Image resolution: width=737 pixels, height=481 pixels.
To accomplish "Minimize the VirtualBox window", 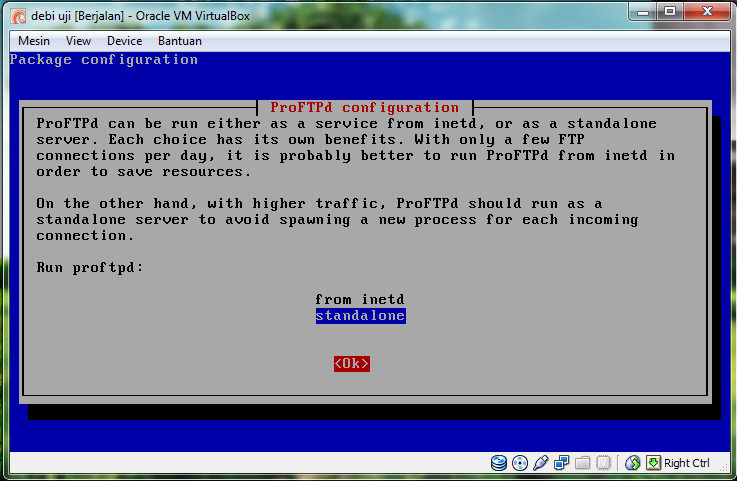I will tap(643, 12).
